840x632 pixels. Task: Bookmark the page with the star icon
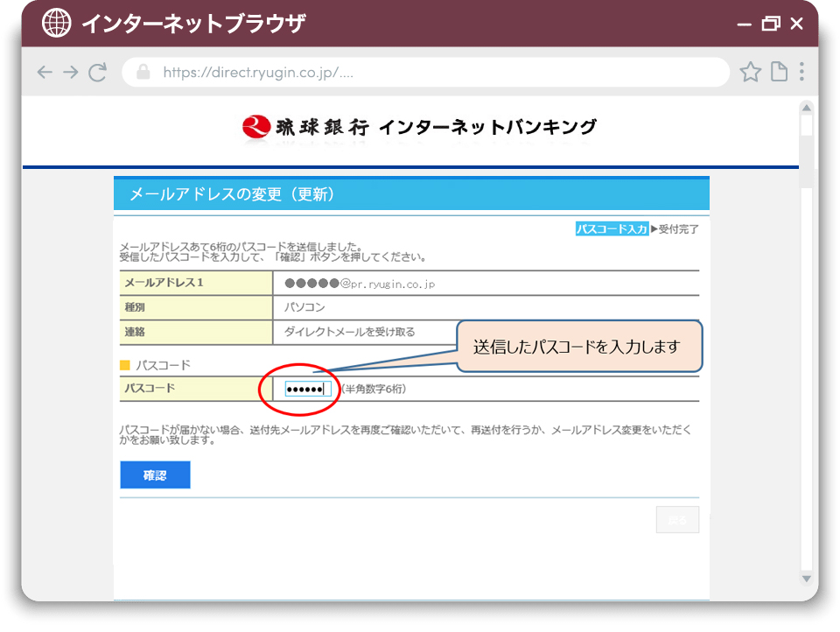pos(750,73)
